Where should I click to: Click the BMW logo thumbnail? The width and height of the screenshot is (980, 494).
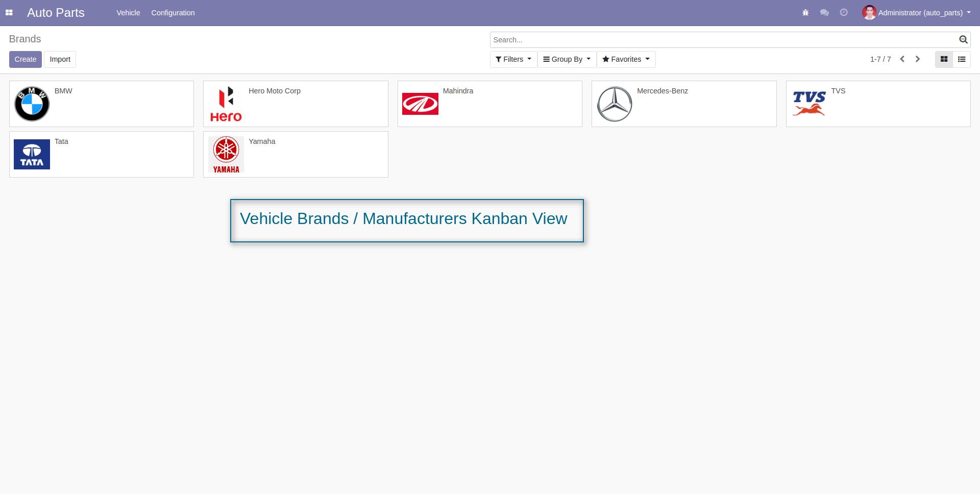32,104
